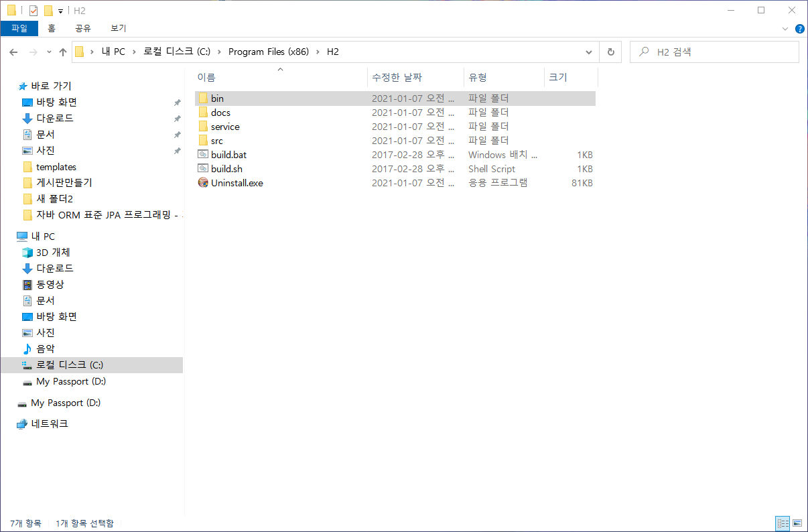
Task: Select the top-level My Passport (D:) drive
Action: tap(66, 403)
